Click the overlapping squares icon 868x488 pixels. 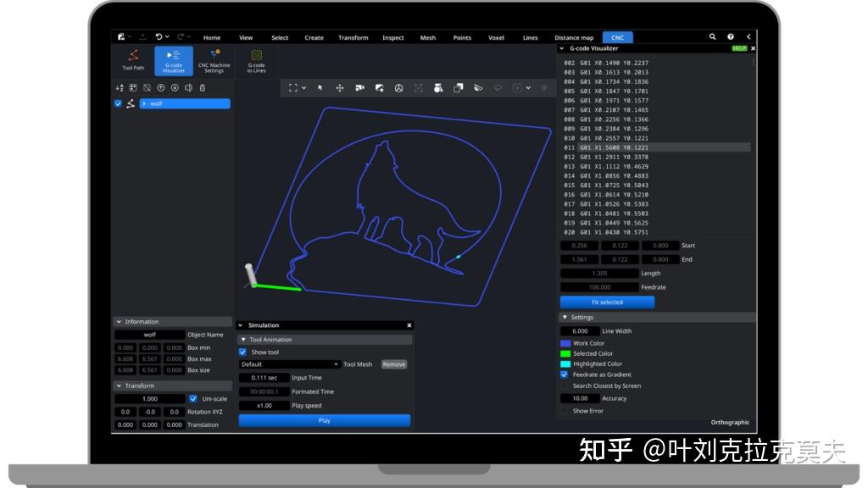(459, 88)
